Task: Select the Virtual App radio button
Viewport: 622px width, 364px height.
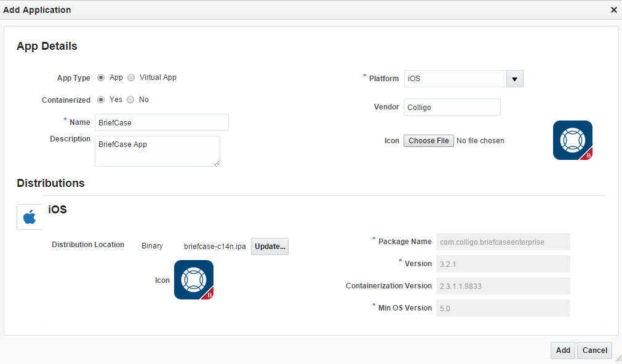Action: 131,77
